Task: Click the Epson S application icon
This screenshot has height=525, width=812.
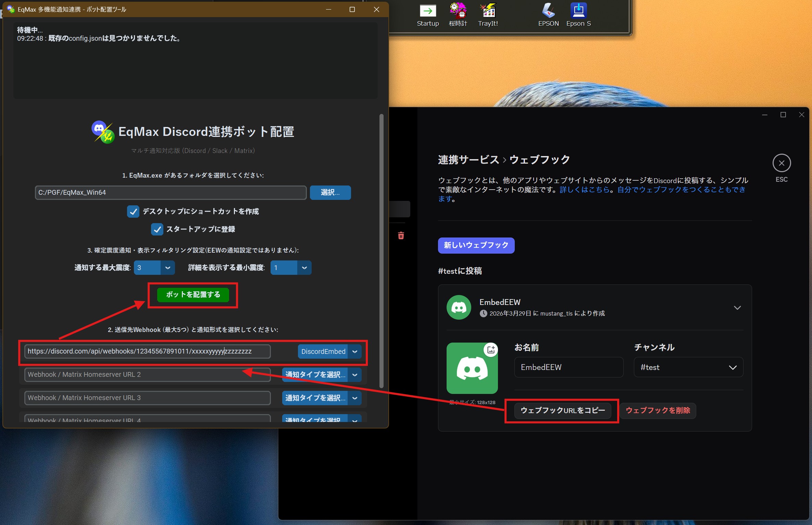Action: (578, 11)
